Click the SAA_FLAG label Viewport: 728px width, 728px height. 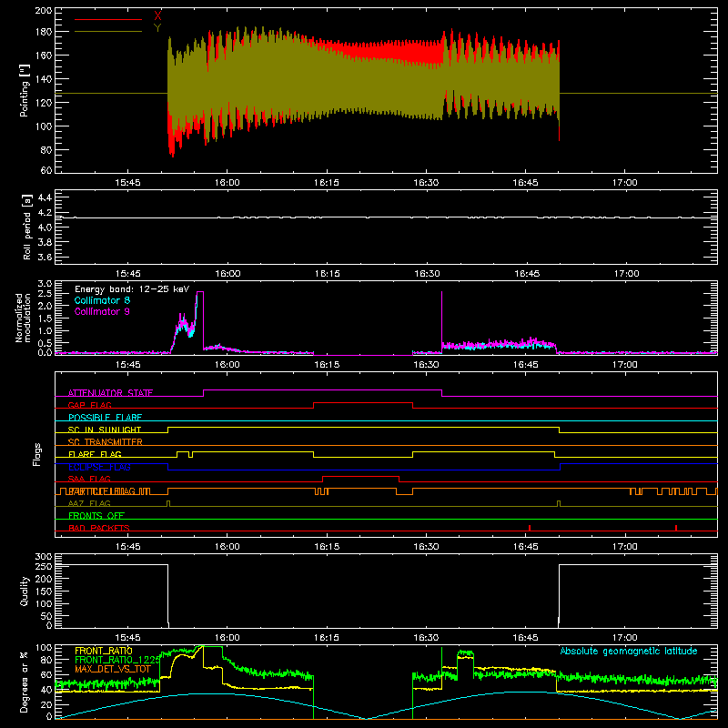point(89,479)
